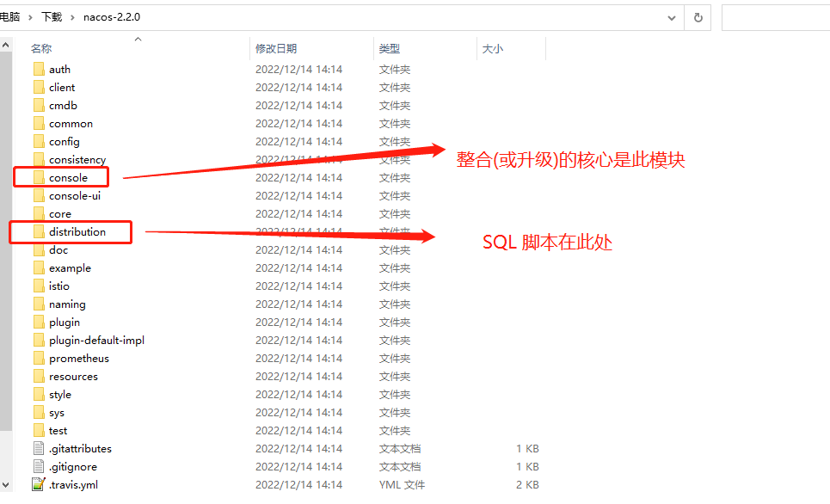This screenshot has height=504, width=830.
Task: Click the doc folder icon
Action: [x=39, y=250]
